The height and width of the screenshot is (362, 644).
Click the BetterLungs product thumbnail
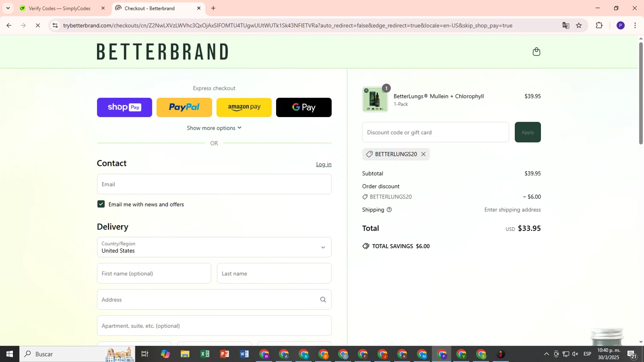pyautogui.click(x=375, y=100)
